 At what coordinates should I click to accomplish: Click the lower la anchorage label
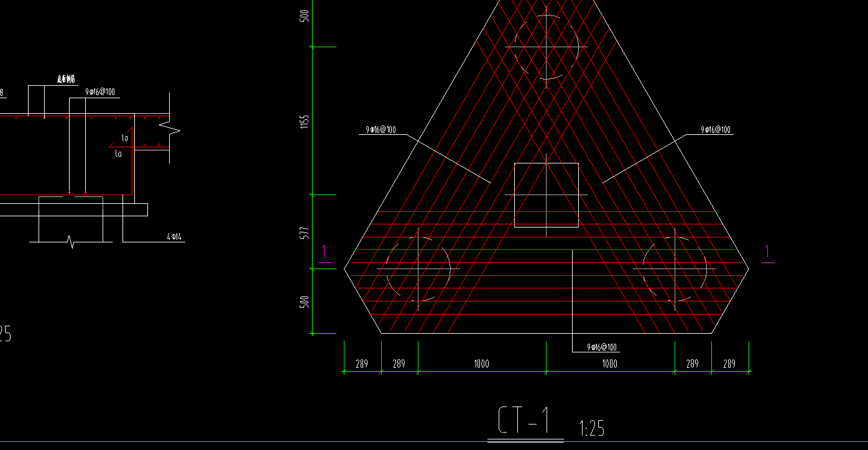[x=119, y=154]
